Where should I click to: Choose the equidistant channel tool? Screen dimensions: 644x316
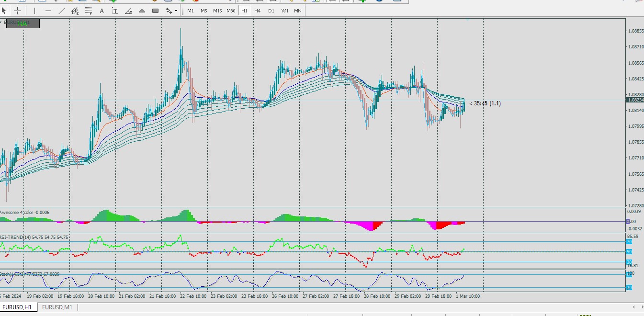click(x=75, y=11)
